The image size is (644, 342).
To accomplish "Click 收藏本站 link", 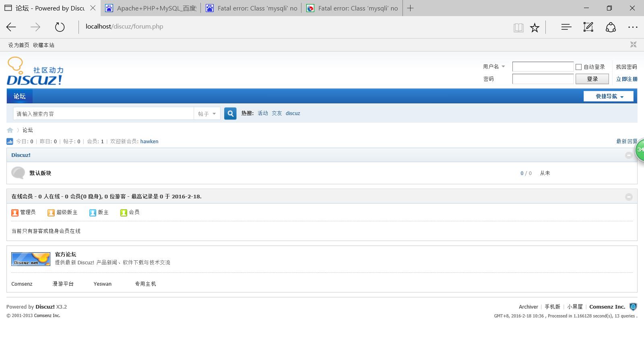I will pyautogui.click(x=43, y=45).
